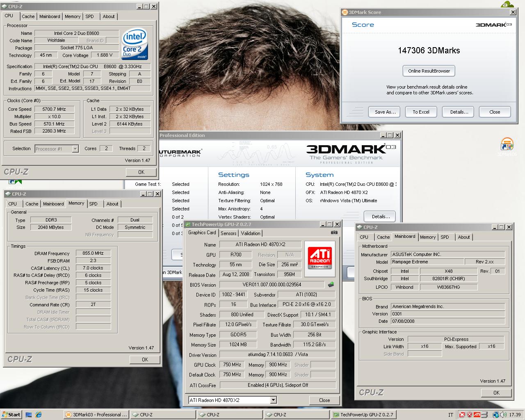Open the Windows Start menu
Screen dimensions: 525x420
pos(11,414)
